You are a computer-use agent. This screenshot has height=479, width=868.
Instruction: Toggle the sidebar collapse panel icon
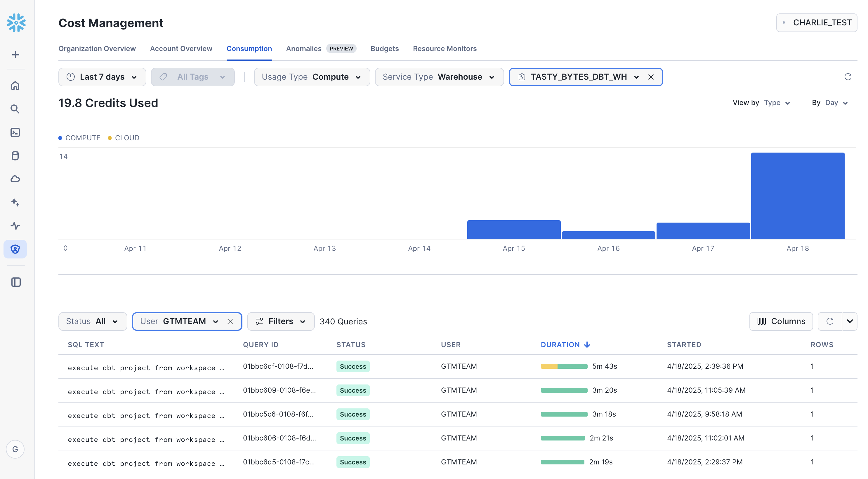(x=16, y=282)
